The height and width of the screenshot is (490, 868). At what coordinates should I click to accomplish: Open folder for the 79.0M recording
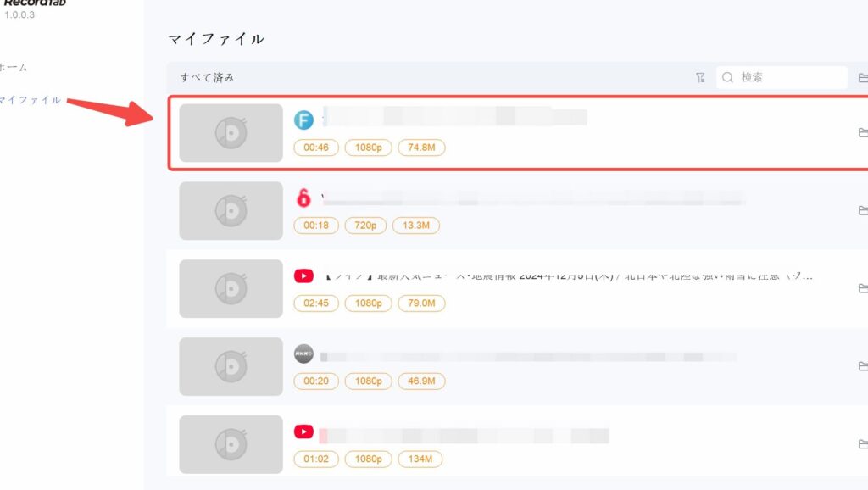863,288
